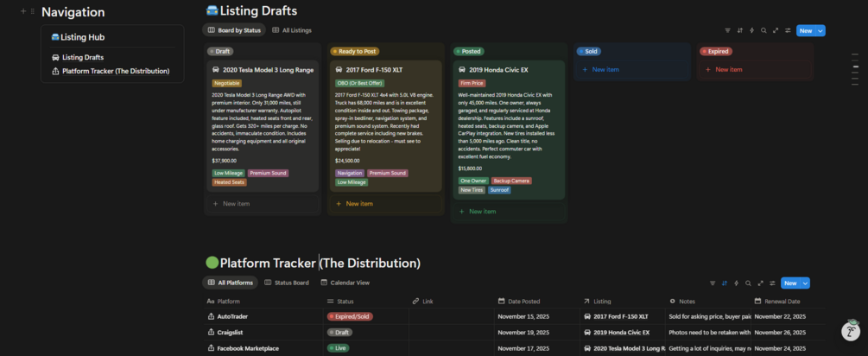Click New button in Platform Tracker
Image resolution: width=868 pixels, height=356 pixels.
(x=790, y=283)
